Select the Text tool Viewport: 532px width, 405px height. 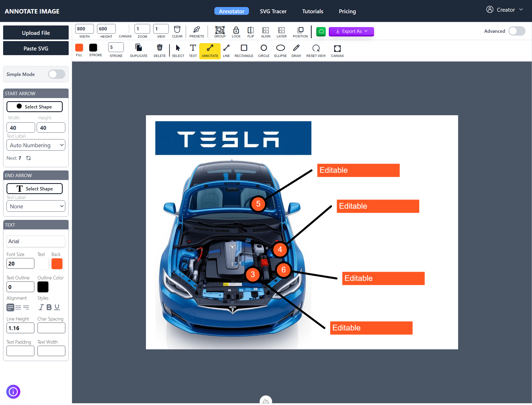tap(193, 48)
